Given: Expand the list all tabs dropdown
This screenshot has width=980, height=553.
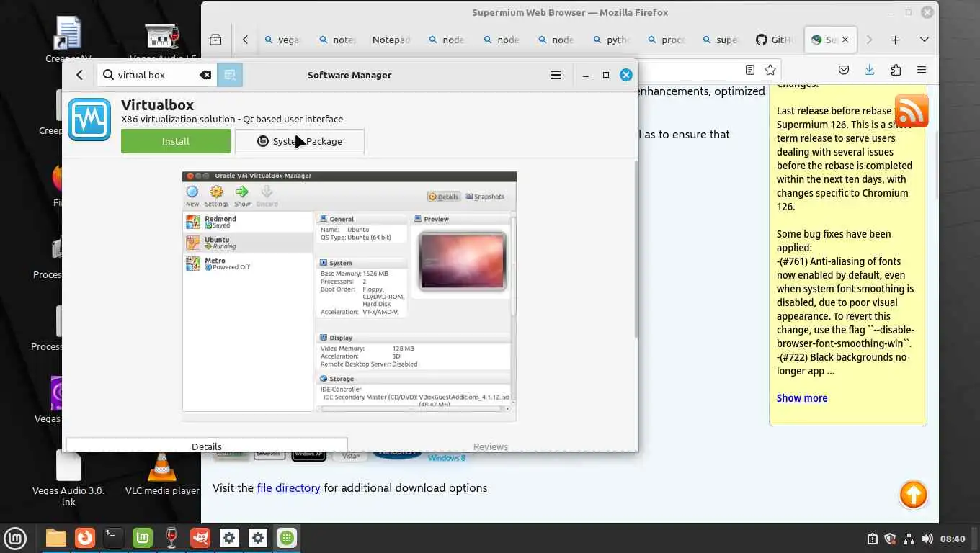Looking at the screenshot, I should (x=925, y=40).
